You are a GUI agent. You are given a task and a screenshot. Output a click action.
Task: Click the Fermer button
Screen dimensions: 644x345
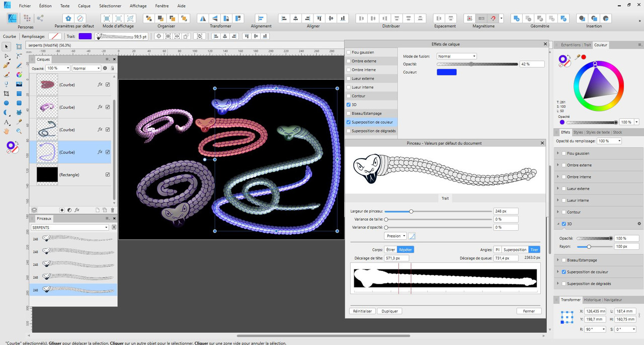coord(529,311)
